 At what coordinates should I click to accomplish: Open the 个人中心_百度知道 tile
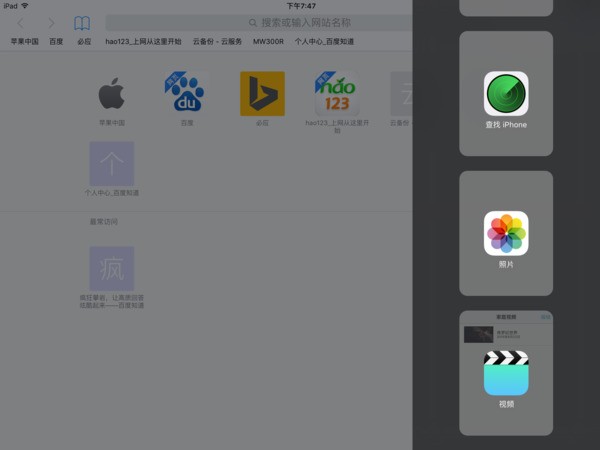112,164
